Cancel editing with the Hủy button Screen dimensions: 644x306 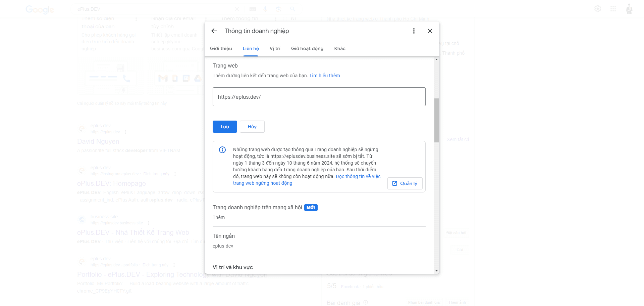click(x=252, y=127)
